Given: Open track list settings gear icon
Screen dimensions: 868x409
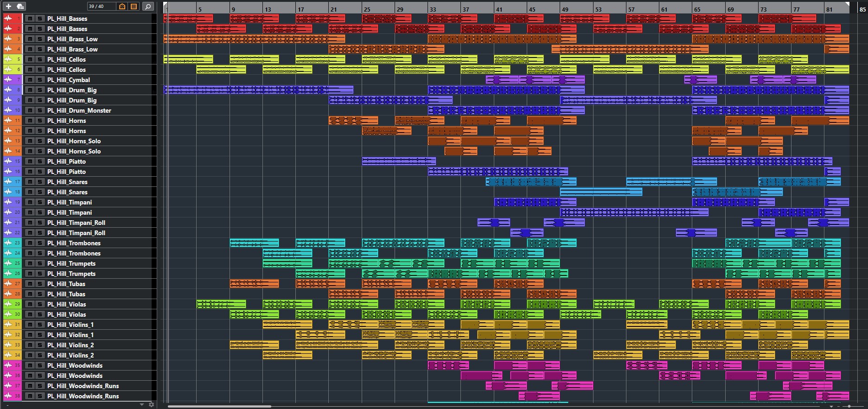Looking at the screenshot, I should click(x=151, y=405).
